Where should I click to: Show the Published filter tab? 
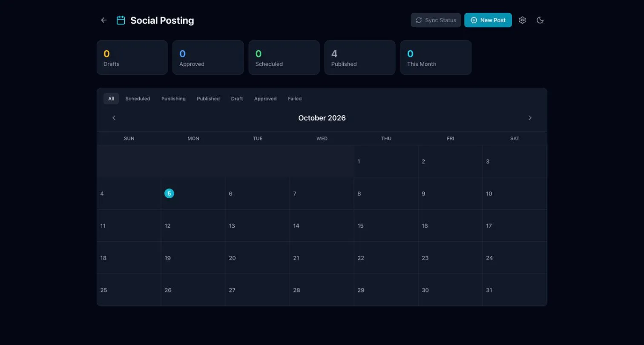208,99
